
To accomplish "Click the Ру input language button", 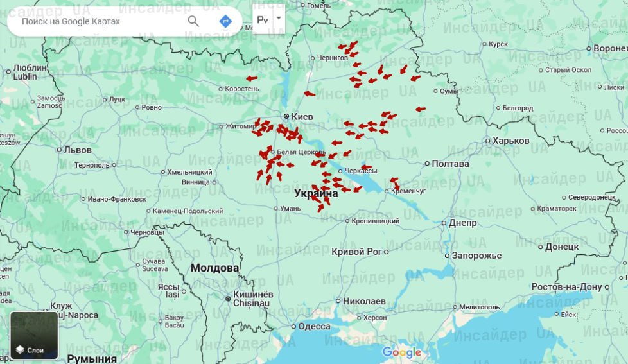I will coord(263,19).
